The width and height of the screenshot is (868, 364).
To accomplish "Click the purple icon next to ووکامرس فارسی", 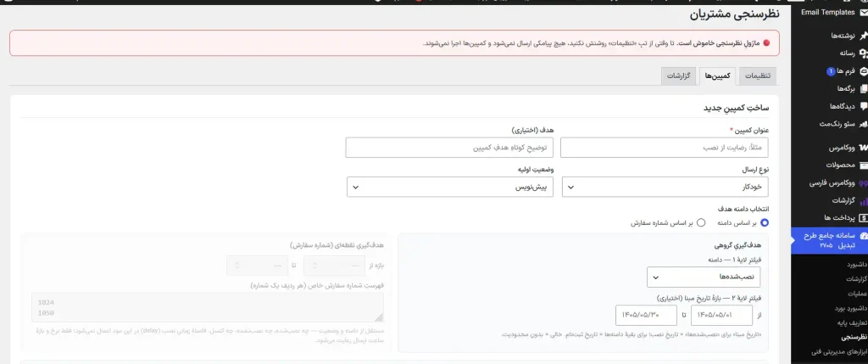I will click(x=863, y=182).
